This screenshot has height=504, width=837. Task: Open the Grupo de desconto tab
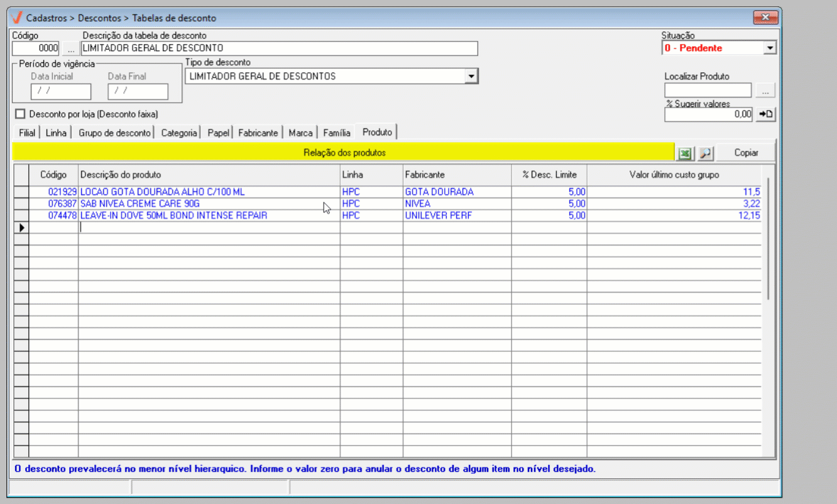point(114,133)
